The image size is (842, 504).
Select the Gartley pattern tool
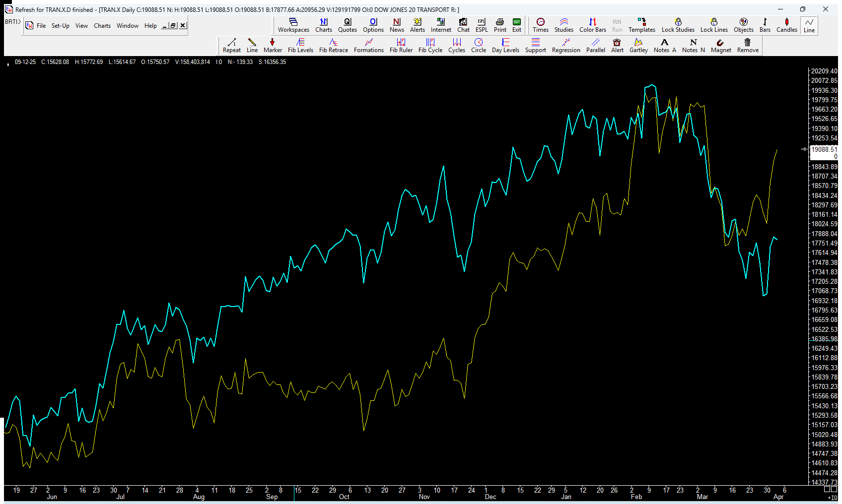click(638, 45)
